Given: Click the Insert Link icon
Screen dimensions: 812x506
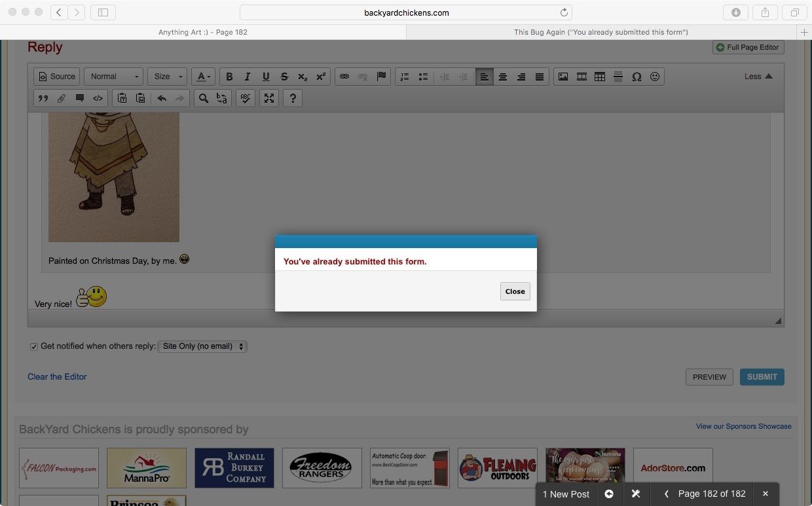Looking at the screenshot, I should [x=344, y=77].
